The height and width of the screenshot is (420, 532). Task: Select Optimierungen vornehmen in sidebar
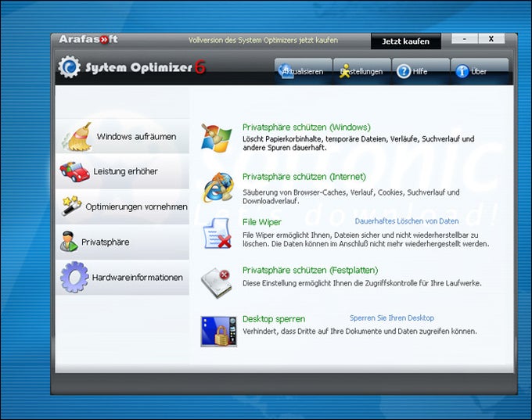tap(123, 206)
